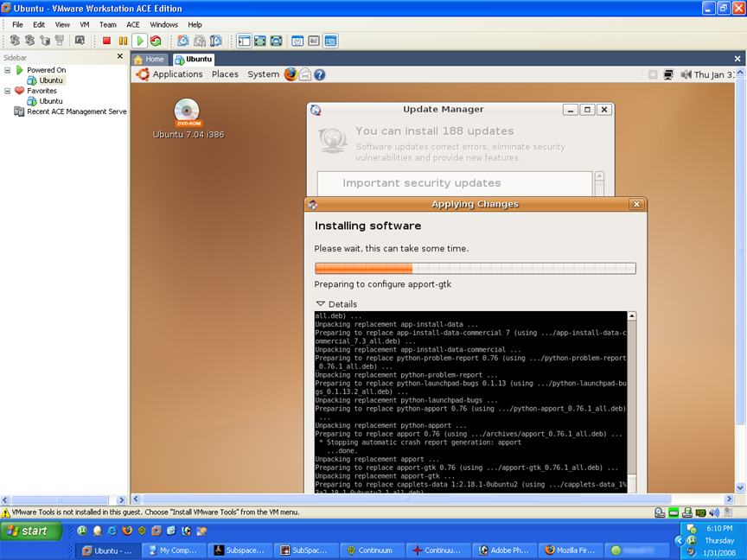Switch to Summary view toolbar icon

(297, 41)
